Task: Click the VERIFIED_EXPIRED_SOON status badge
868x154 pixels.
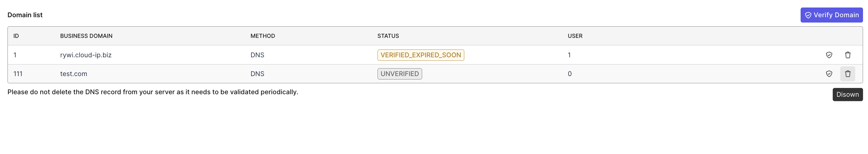Action: (421, 55)
